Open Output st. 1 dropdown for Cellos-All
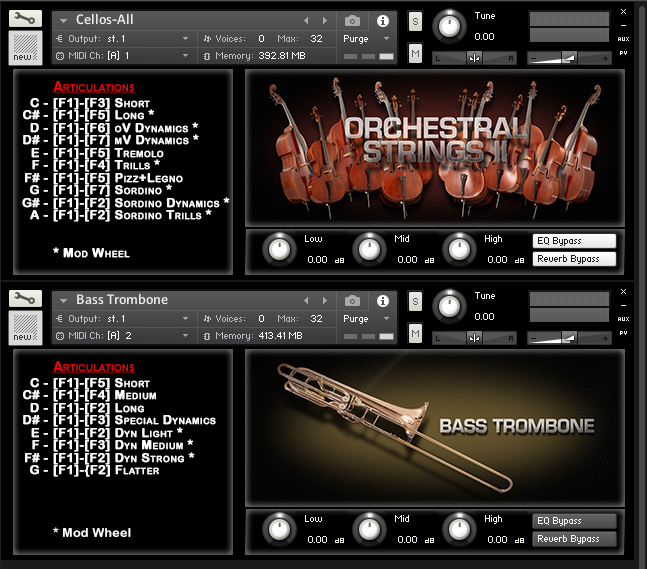The image size is (647, 569). (185, 38)
